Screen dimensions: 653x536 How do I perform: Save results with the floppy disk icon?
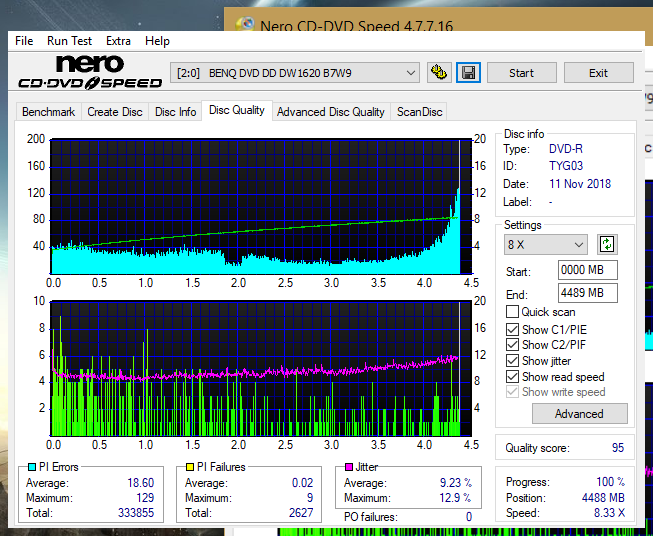[x=468, y=73]
